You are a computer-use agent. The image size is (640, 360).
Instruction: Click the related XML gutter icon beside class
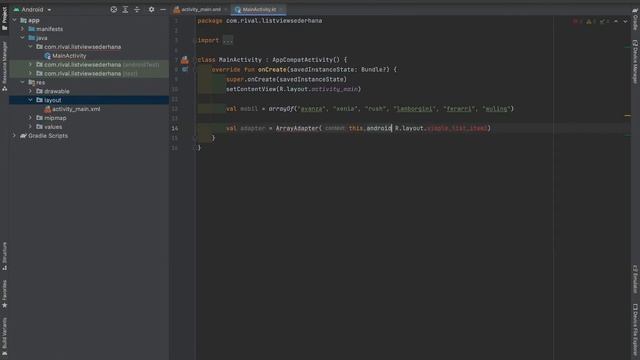185,60
